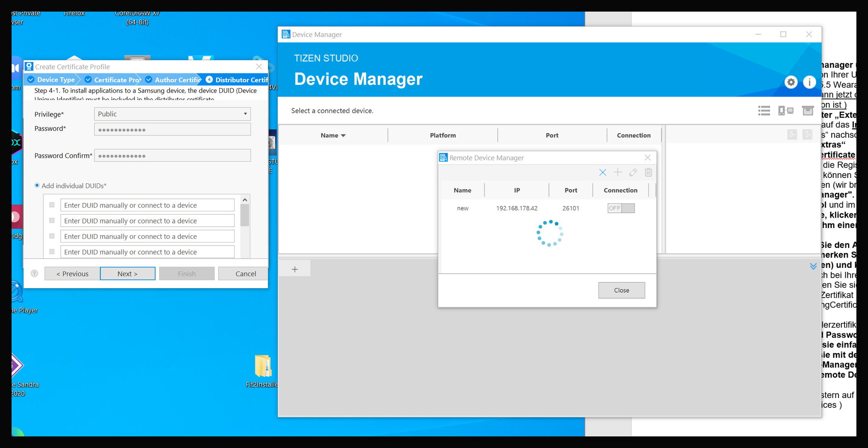Image resolution: width=868 pixels, height=448 pixels.
Task: Click the Name column sort arrow in Device Manager
Action: pos(344,135)
